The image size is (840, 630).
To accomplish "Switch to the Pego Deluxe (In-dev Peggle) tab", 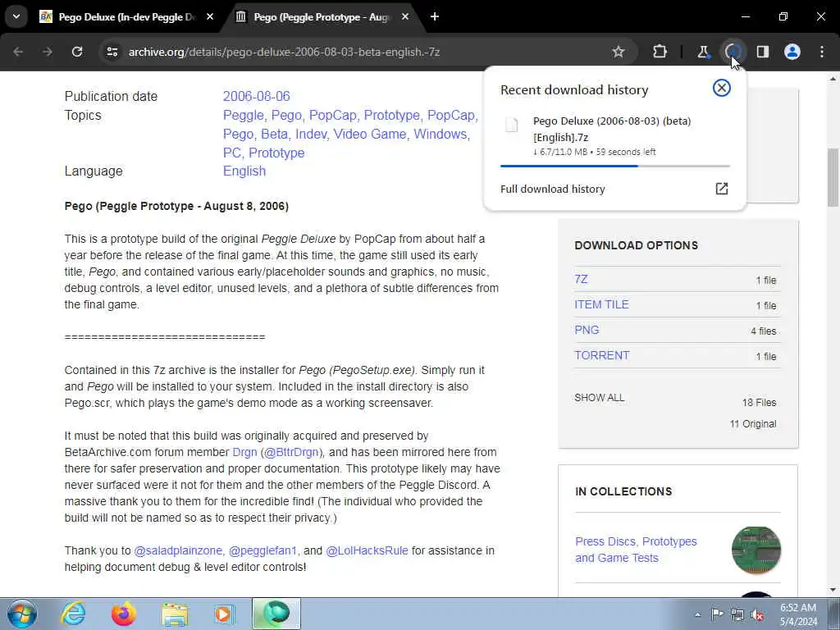I will [x=127, y=17].
